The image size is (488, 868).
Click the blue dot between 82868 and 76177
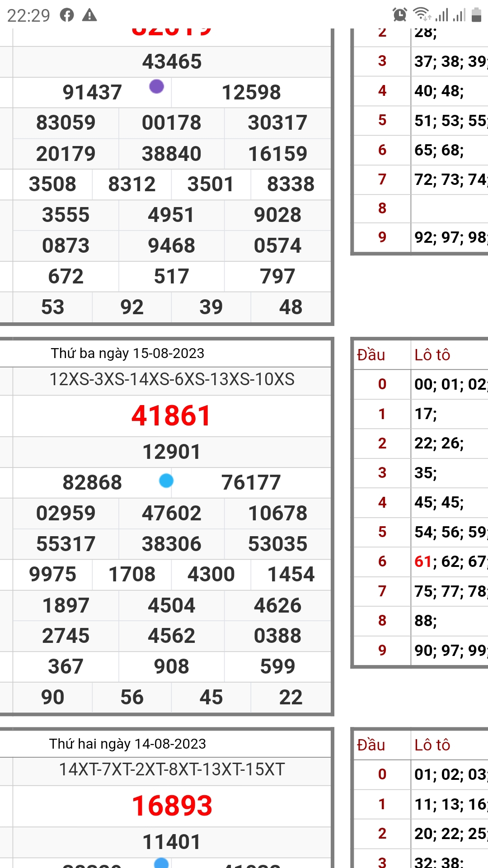(x=166, y=480)
